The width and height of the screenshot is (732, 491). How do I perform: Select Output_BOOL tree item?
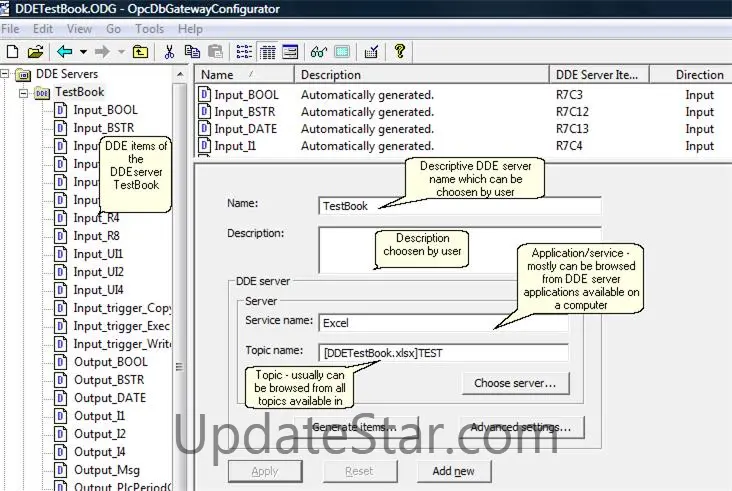111,362
